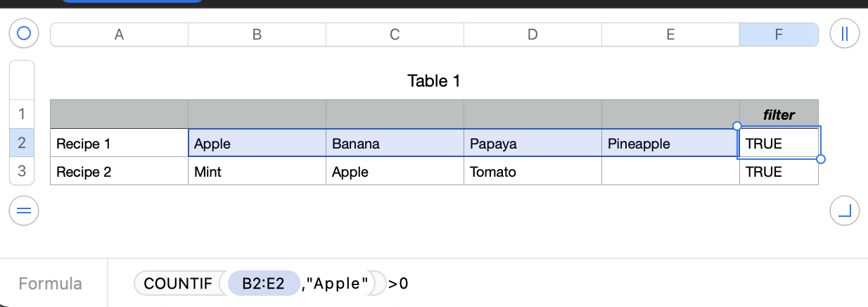Click the "Apple" argument in the formula
Screen dimensions: 868x307
341,284
